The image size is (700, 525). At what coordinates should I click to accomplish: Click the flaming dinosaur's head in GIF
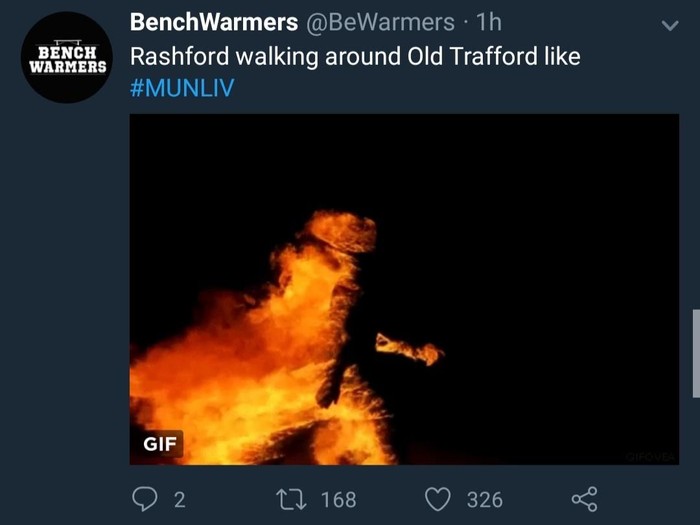pyautogui.click(x=343, y=231)
